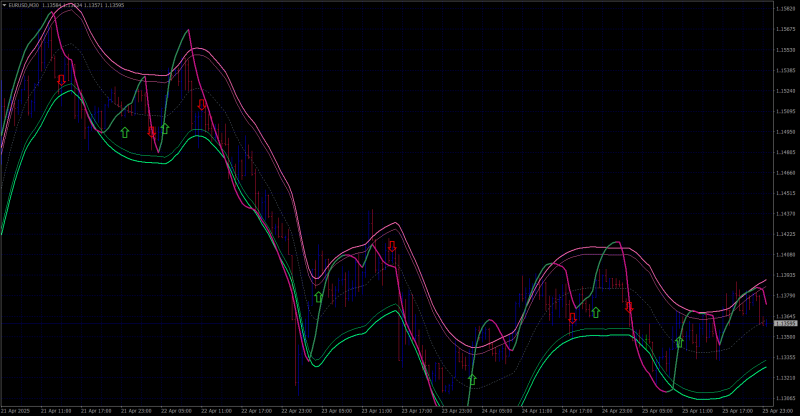
Task: Click the 1.14225 price scale label
Action: click(x=785, y=234)
